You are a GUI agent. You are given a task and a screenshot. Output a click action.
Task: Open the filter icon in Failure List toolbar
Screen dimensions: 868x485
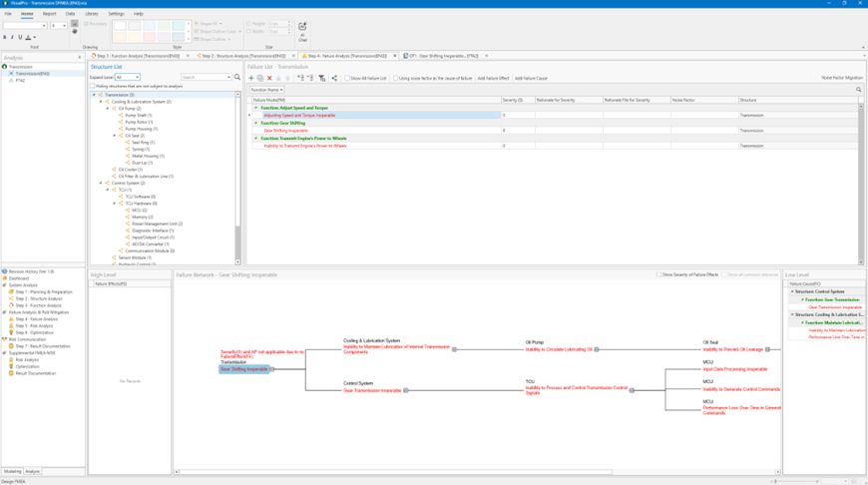(321, 78)
